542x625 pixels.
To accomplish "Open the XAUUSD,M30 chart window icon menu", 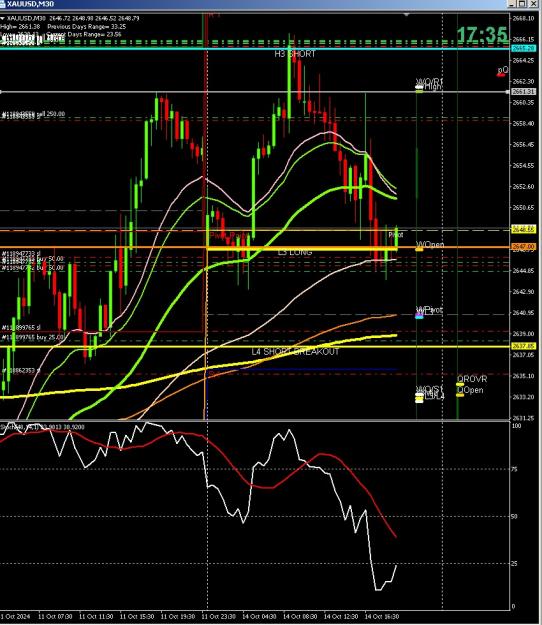I will [3, 4].
